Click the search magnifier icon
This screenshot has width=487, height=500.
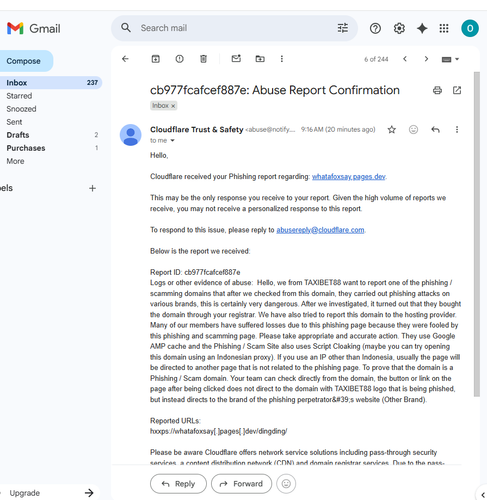pos(126,28)
